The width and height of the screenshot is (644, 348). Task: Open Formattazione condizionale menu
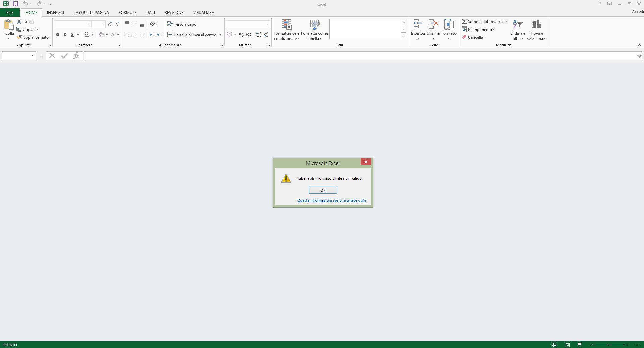286,30
